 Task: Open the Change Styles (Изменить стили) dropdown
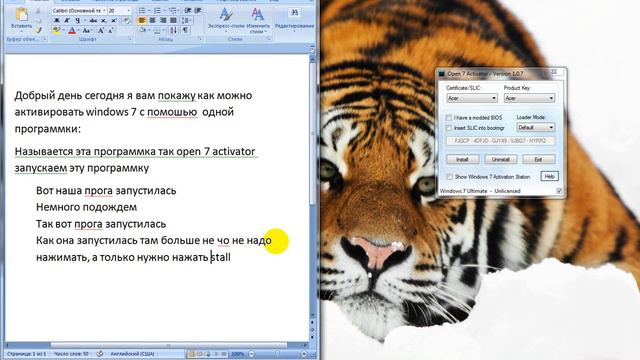[x=257, y=20]
